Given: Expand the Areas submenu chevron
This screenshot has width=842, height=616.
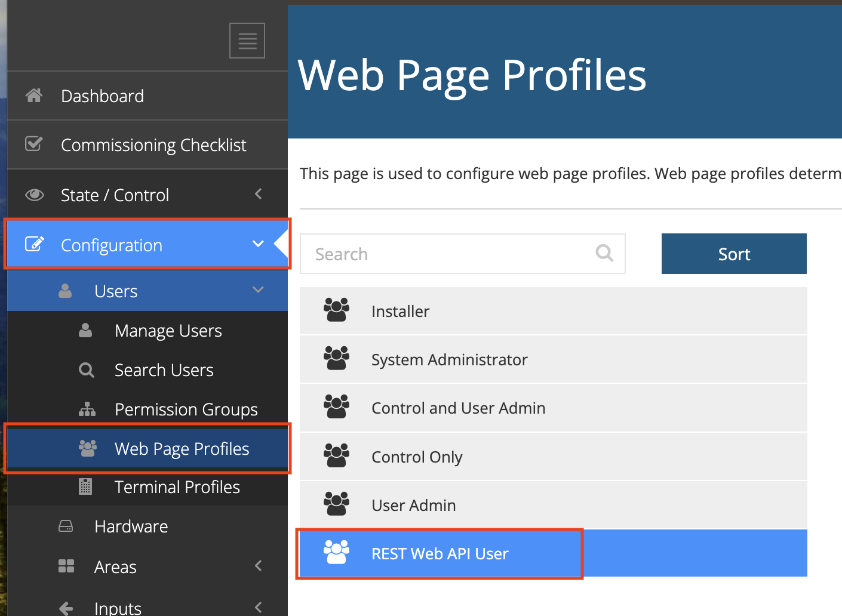Looking at the screenshot, I should click(259, 566).
